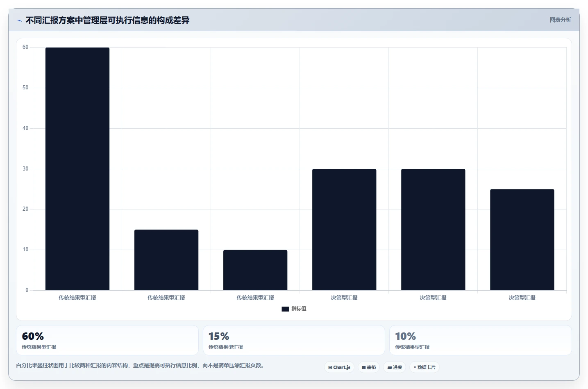
Task: Click y-axis tick label 50
Action: point(25,88)
